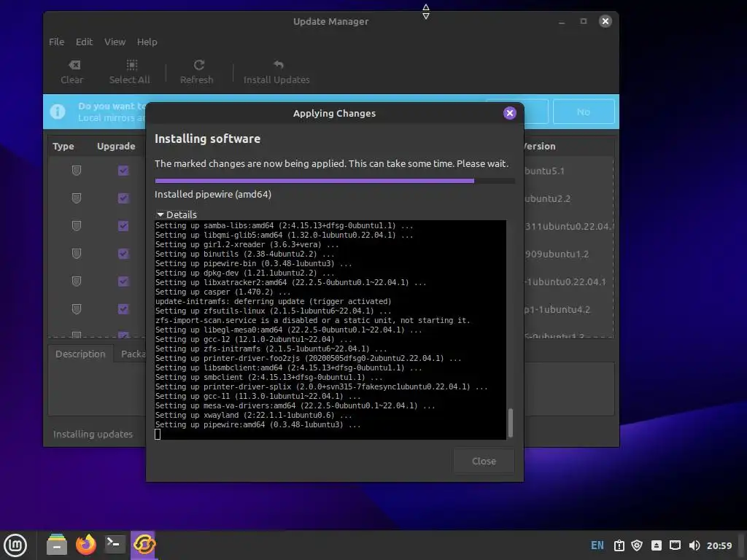Toggle upgrade checkbox in p1-1ubuntu4.2 row
This screenshot has height=560, width=747.
(x=123, y=309)
